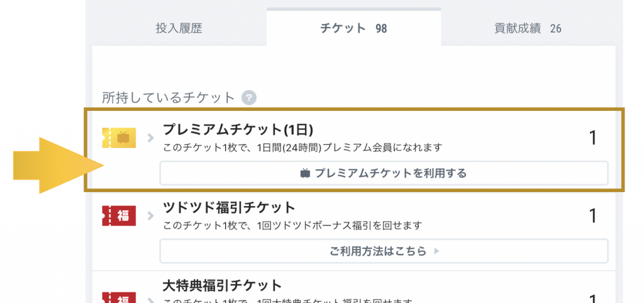
Task: Click the red 福 icon for 大特典福引チケット
Action: pyautogui.click(x=118, y=296)
